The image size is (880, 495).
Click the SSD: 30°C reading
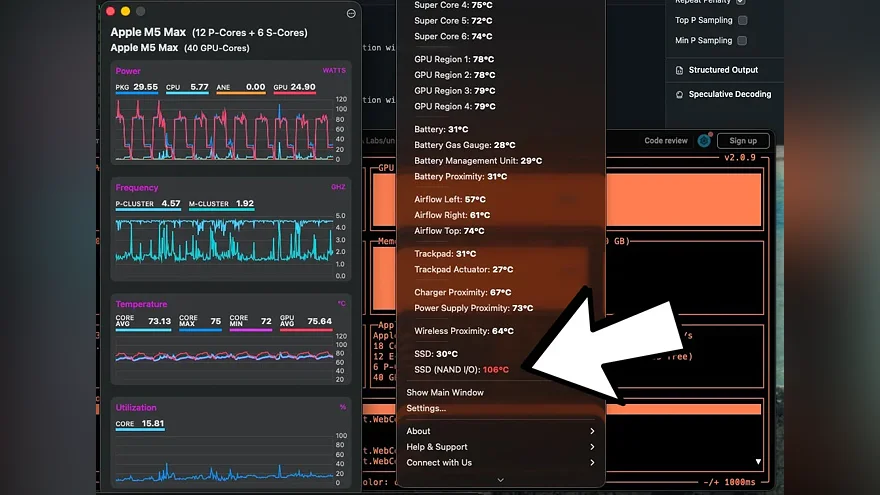point(436,354)
